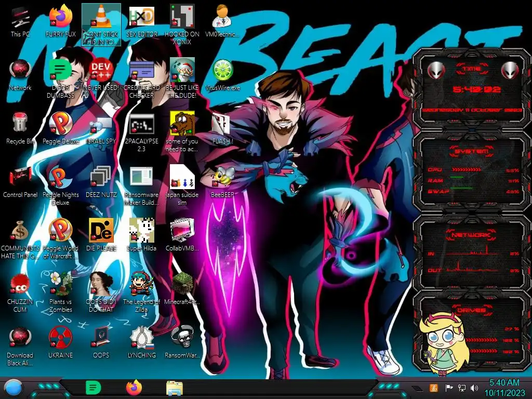
Task: Click the SWAP usage bar
Action: click(461, 188)
